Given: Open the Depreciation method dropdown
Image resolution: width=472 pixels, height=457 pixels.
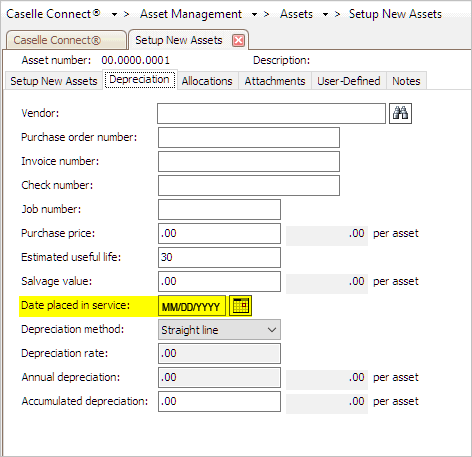Looking at the screenshot, I should coord(219,330).
